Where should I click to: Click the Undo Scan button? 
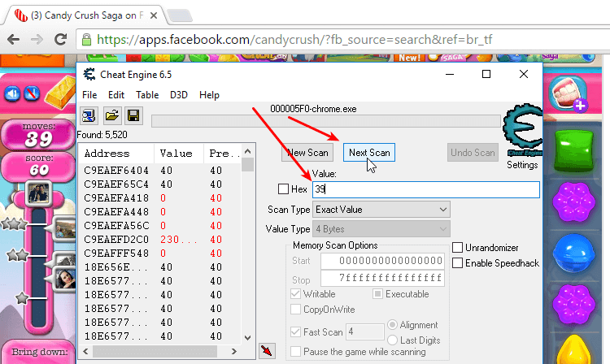[x=473, y=153]
